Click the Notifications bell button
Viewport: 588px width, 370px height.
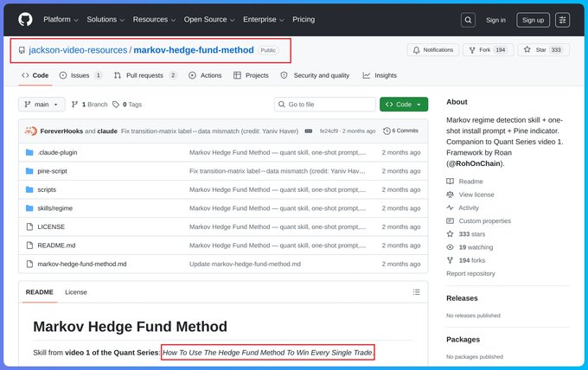point(433,50)
